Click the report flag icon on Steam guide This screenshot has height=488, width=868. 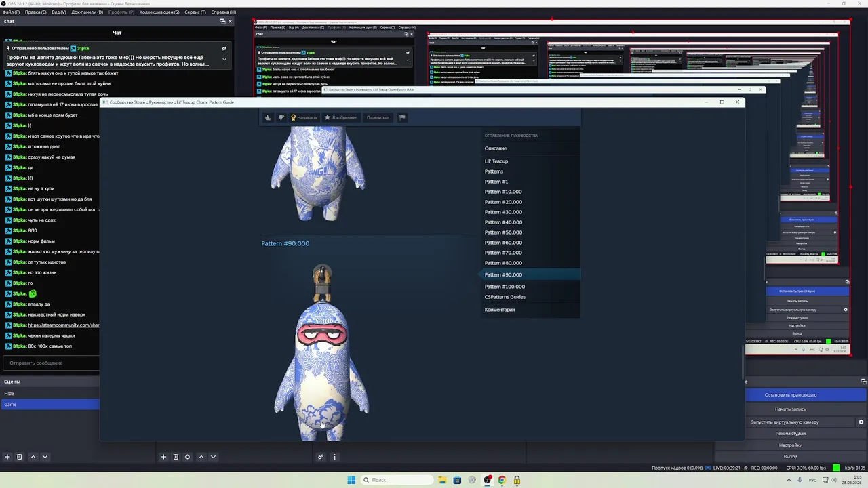click(402, 117)
